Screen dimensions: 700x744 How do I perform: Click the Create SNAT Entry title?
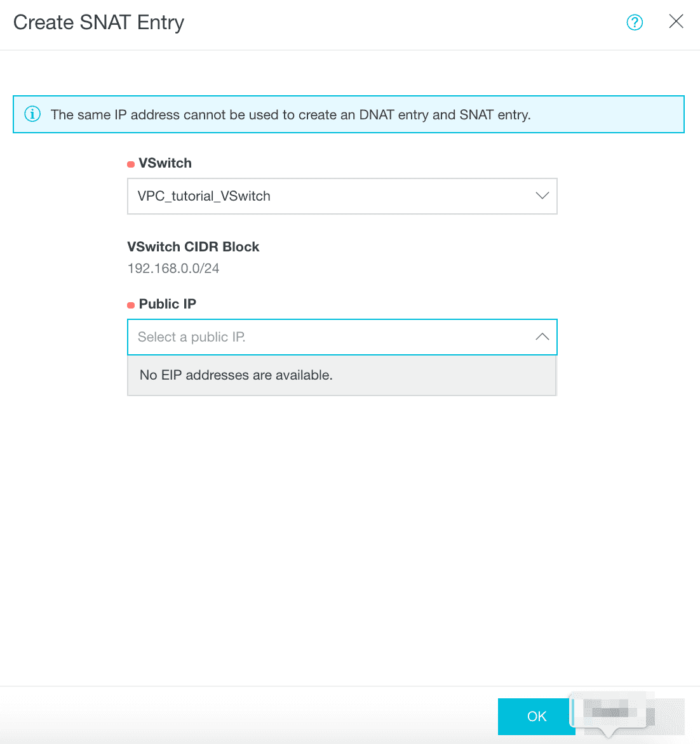pyautogui.click(x=98, y=23)
